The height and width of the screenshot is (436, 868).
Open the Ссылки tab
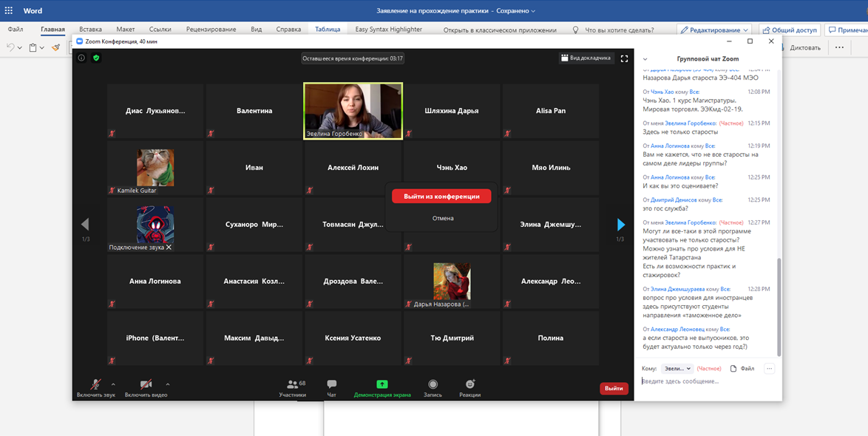160,30
